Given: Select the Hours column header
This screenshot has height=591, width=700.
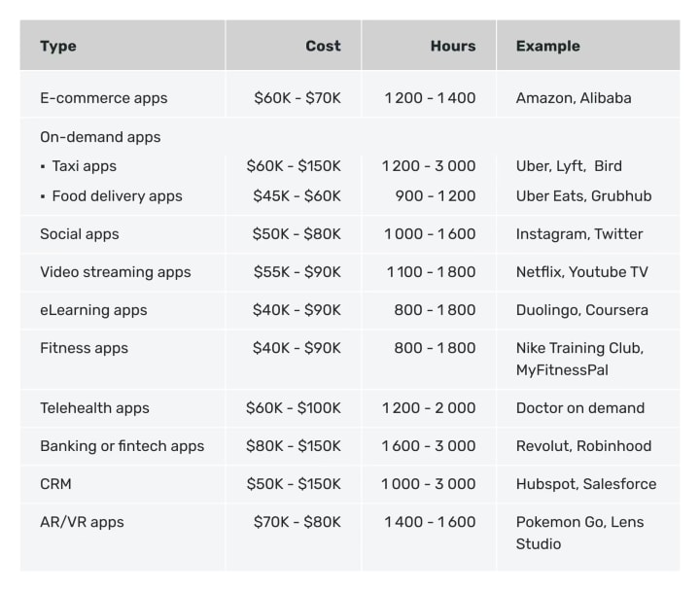Looking at the screenshot, I should [453, 46].
